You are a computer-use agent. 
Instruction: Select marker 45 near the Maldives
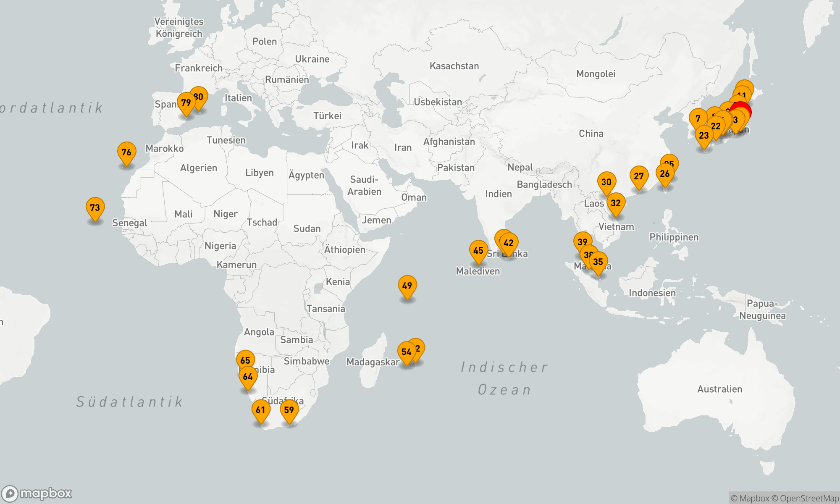click(x=478, y=251)
